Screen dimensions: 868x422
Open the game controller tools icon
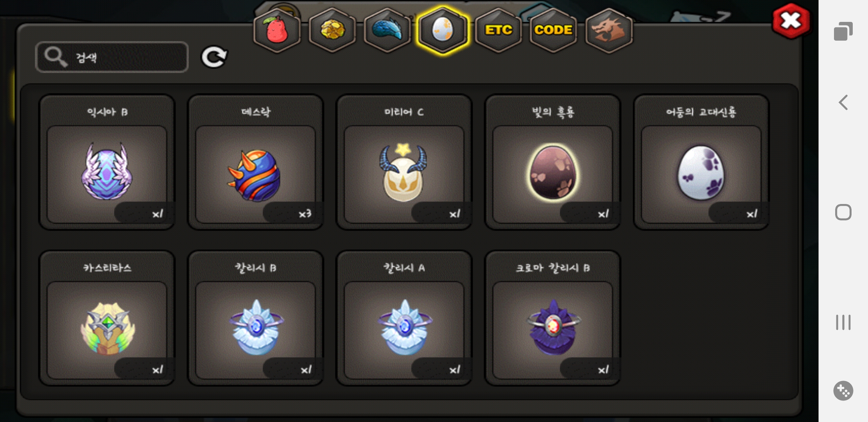pyautogui.click(x=843, y=391)
